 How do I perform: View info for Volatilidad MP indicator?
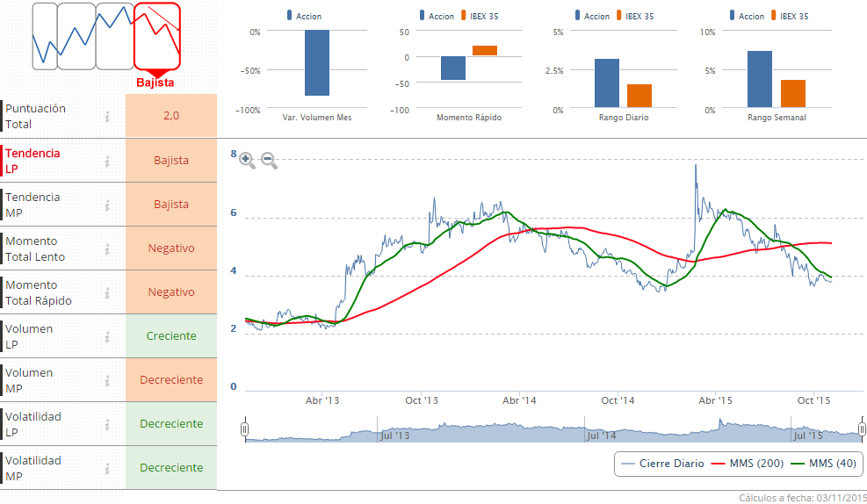tap(106, 468)
